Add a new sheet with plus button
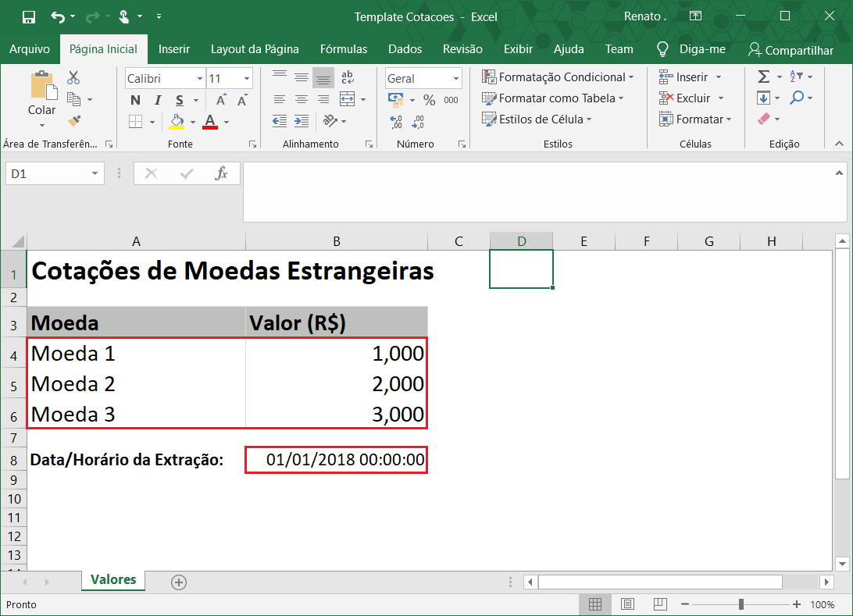The height and width of the screenshot is (616, 853). point(179,582)
